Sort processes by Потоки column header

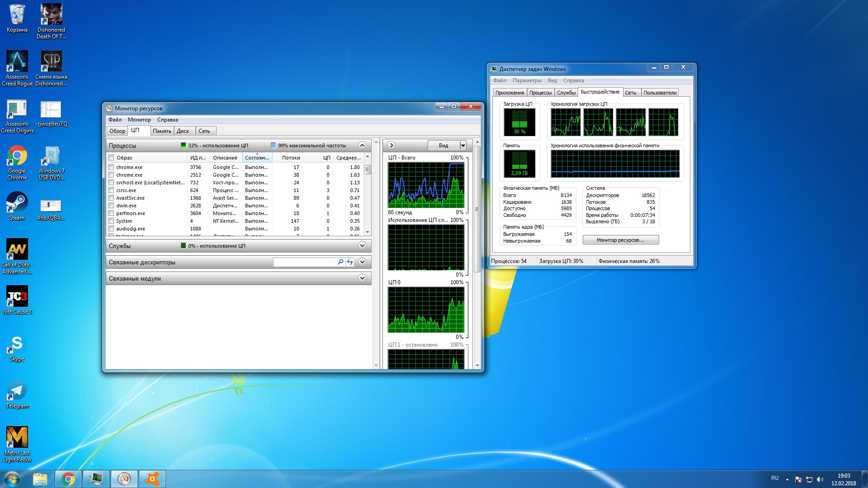(x=291, y=158)
